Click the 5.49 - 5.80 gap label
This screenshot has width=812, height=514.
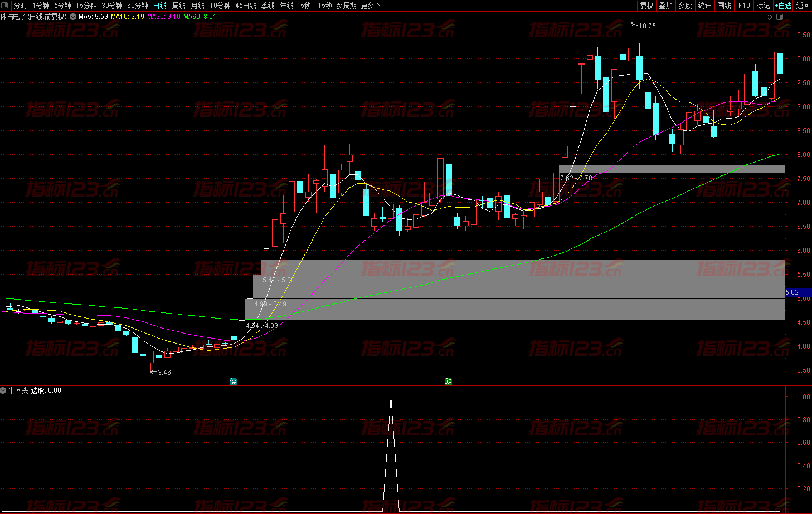point(279,280)
